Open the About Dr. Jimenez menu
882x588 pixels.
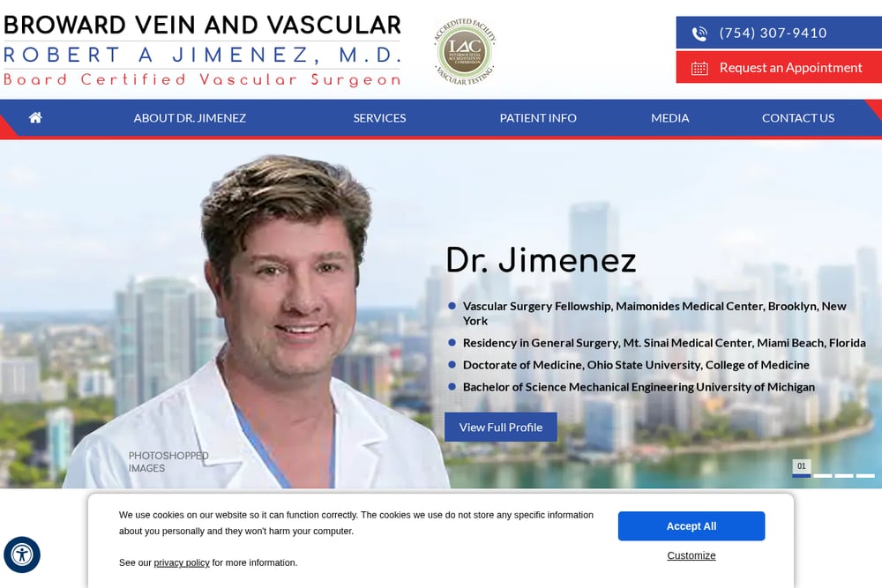pos(190,118)
